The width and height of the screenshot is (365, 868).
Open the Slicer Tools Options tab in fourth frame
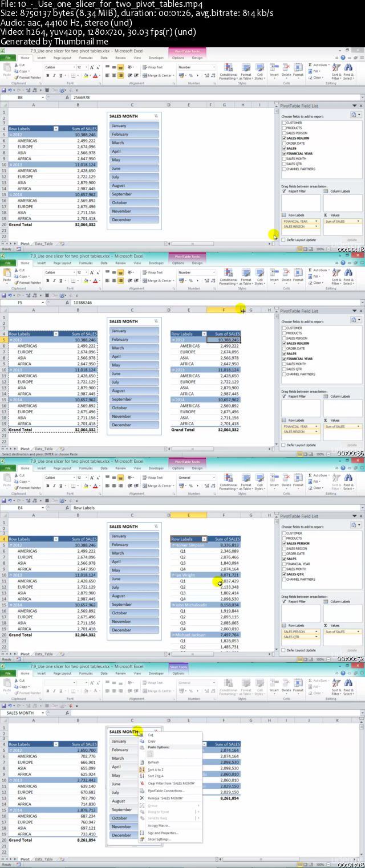tap(179, 673)
